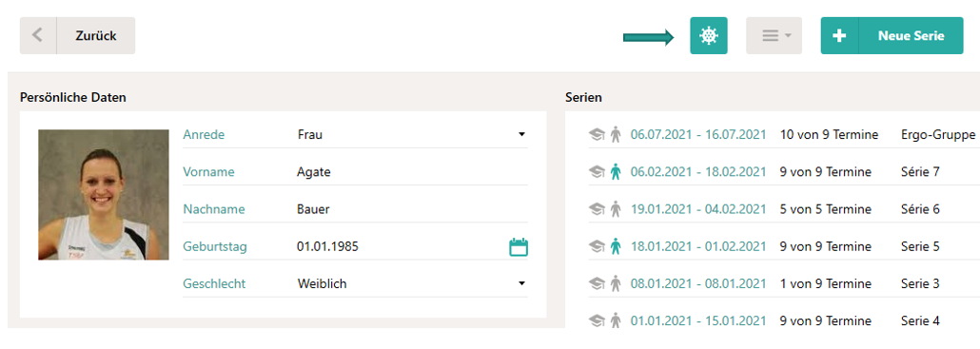
Task: Click the Geburtstag field label
Action: (215, 246)
